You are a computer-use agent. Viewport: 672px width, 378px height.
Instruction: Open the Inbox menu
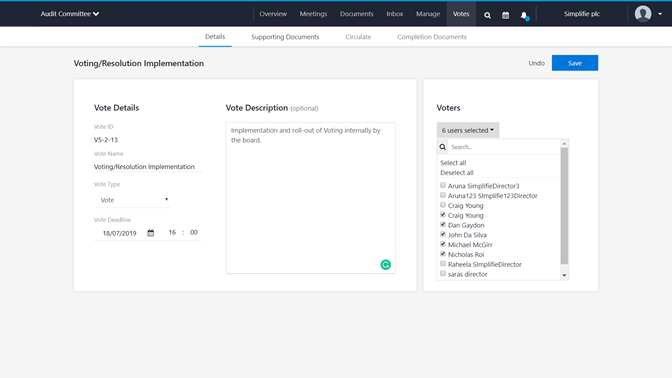[395, 14]
